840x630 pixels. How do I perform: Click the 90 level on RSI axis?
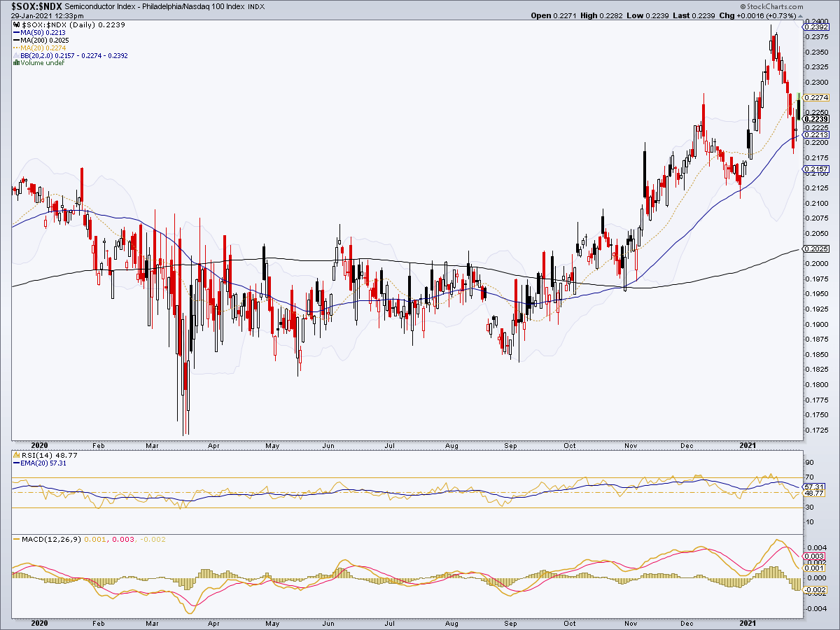pyautogui.click(x=810, y=463)
